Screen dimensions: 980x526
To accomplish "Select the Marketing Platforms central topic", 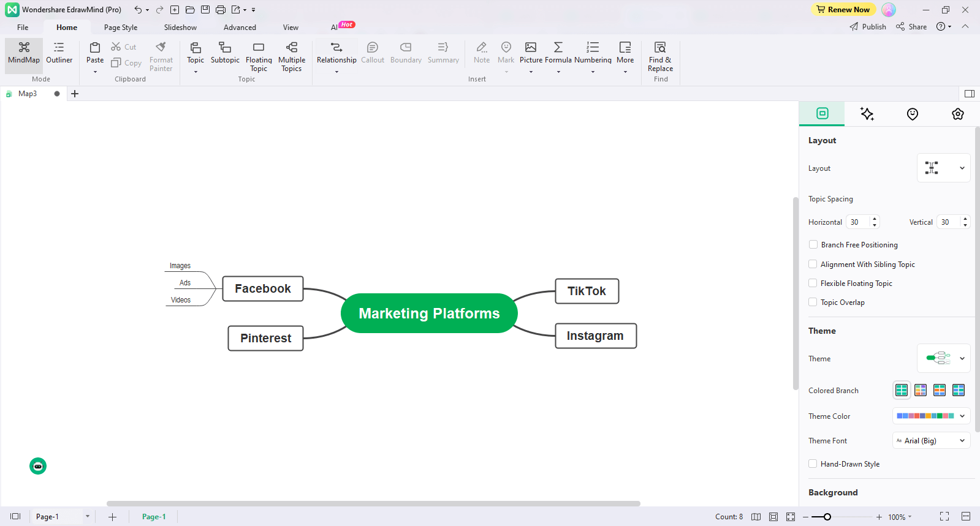I will 429,314.
